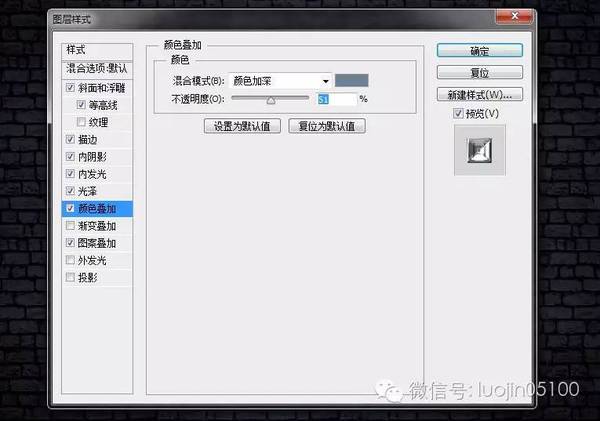The height and width of the screenshot is (421, 600).
Task: Toggle the 预览(V) checkbox
Action: (458, 113)
